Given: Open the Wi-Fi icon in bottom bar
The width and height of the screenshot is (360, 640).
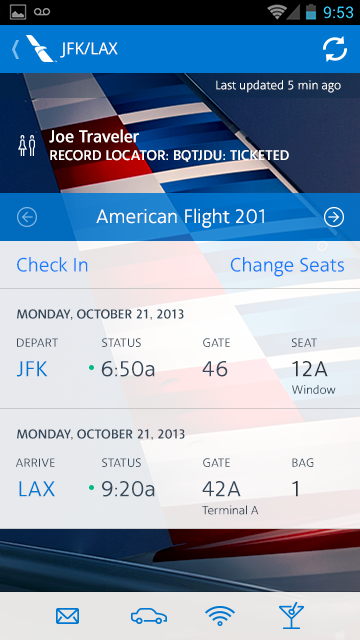Looking at the screenshot, I should [x=220, y=616].
